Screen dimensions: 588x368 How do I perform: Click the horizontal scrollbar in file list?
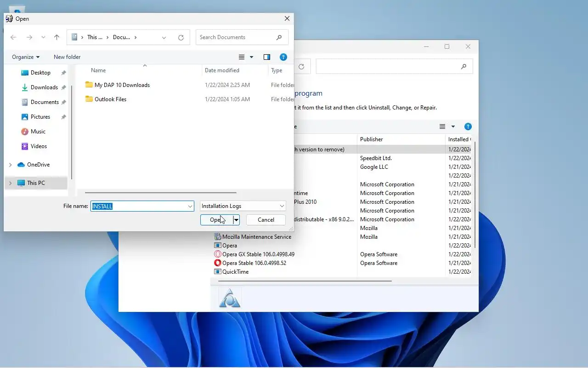click(161, 193)
